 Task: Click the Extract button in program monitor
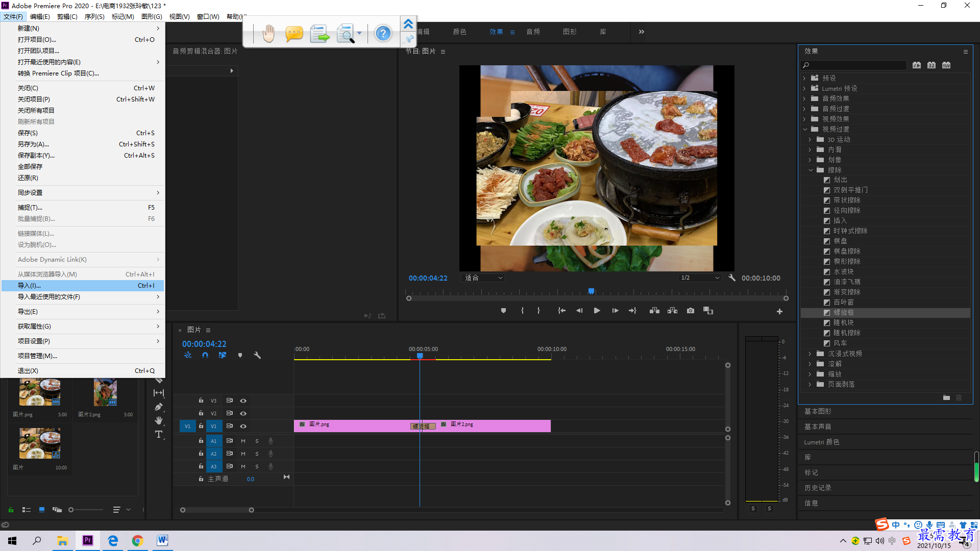pyautogui.click(x=672, y=311)
